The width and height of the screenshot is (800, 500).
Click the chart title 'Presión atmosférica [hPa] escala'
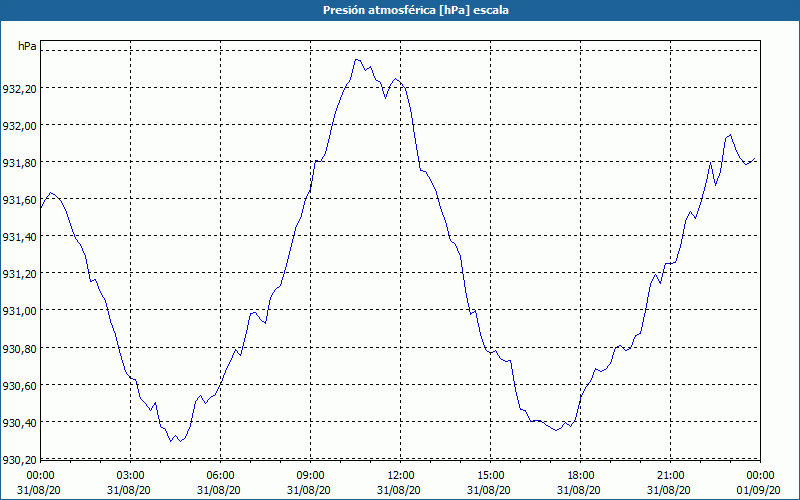(x=416, y=10)
